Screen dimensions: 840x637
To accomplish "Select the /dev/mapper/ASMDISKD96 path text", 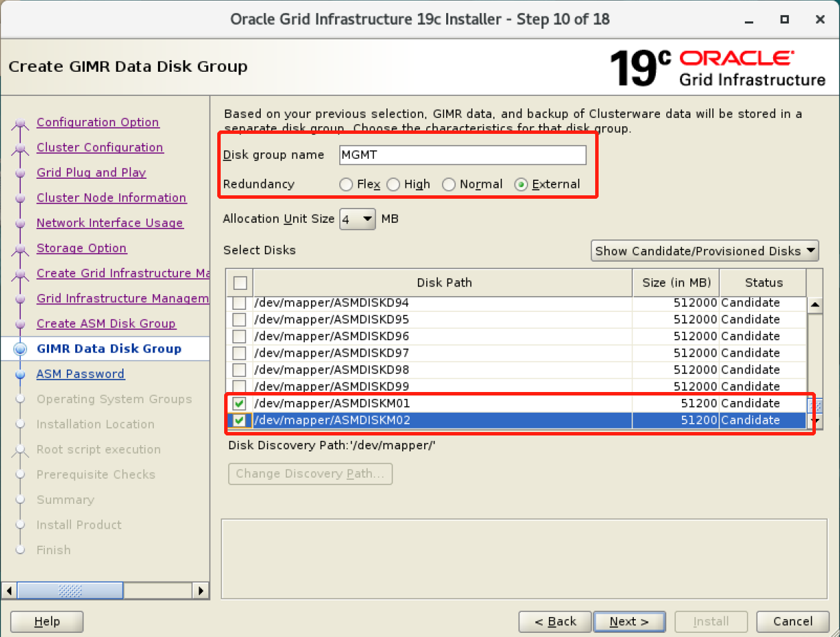I will pos(332,336).
